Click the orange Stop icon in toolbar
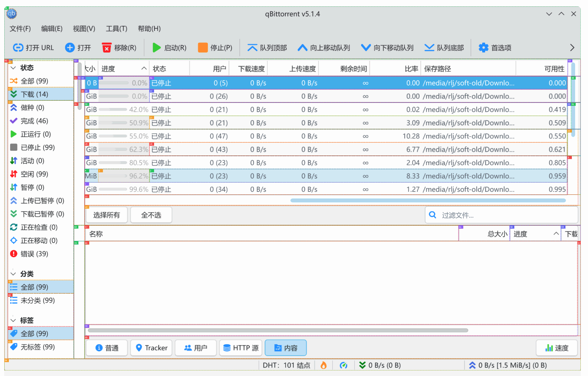The height and width of the screenshot is (376, 588). (203, 48)
